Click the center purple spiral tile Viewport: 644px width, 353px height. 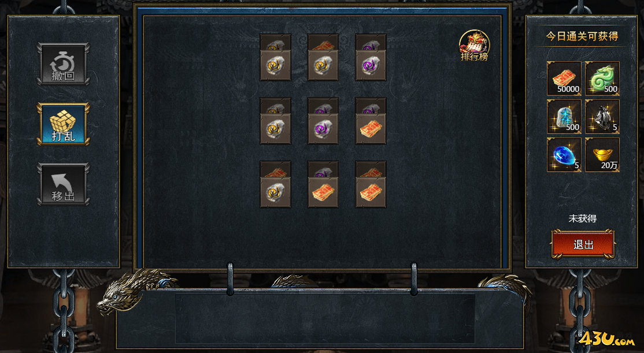(x=323, y=128)
